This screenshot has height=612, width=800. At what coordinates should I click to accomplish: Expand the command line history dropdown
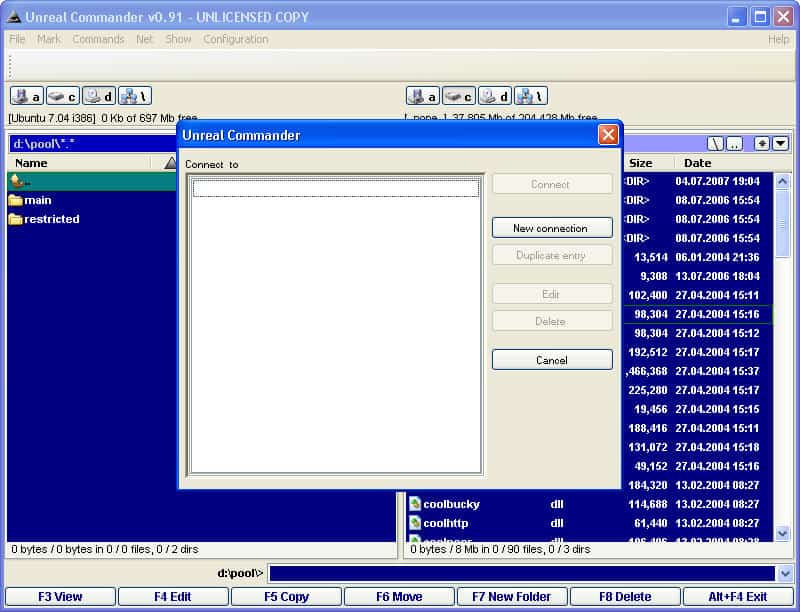786,573
